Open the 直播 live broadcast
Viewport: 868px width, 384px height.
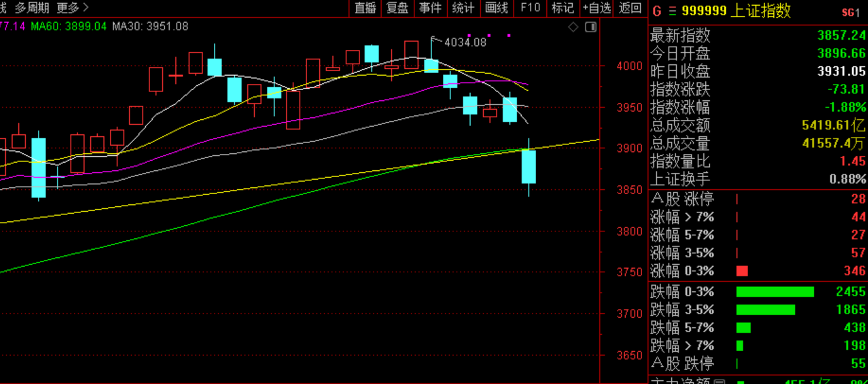coord(365,8)
